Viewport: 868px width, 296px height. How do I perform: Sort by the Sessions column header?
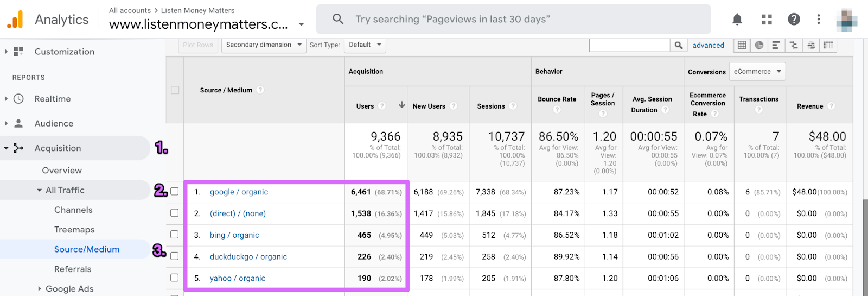[x=491, y=106]
